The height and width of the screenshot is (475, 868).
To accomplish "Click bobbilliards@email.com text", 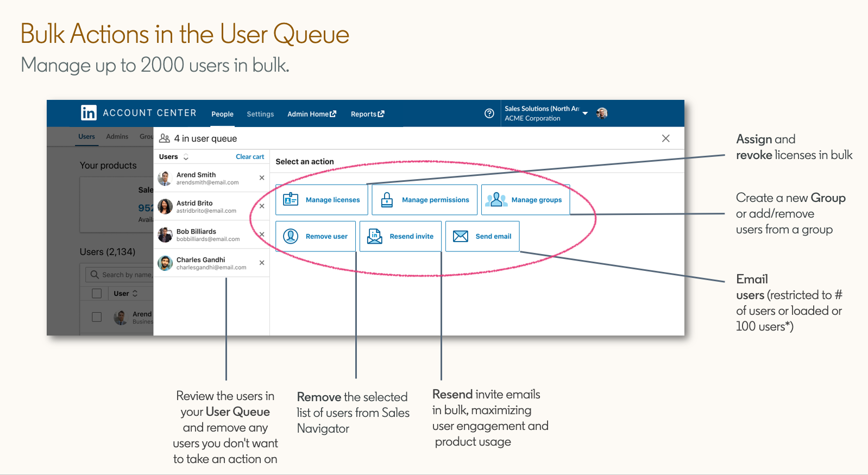I will pyautogui.click(x=208, y=239).
